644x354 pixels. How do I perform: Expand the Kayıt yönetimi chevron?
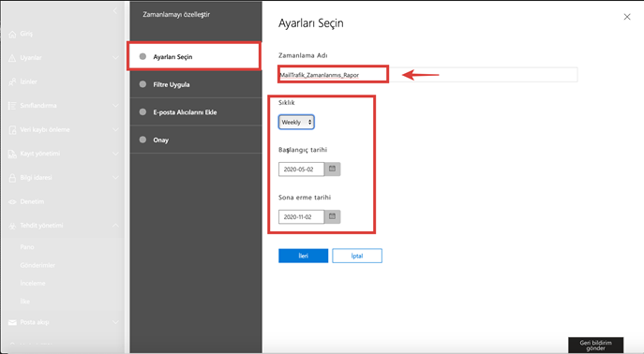click(115, 154)
